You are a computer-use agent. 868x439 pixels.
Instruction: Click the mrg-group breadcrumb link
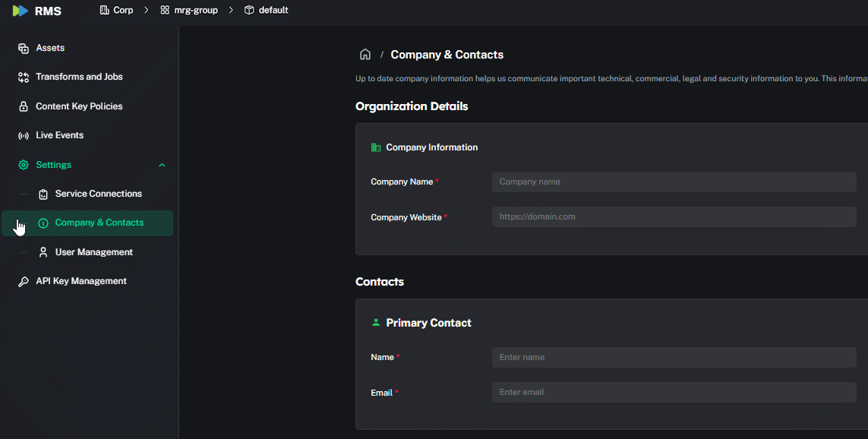(x=196, y=10)
